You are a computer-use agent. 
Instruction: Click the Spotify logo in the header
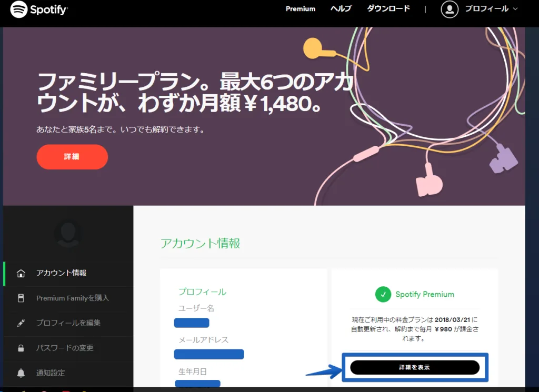pos(39,9)
